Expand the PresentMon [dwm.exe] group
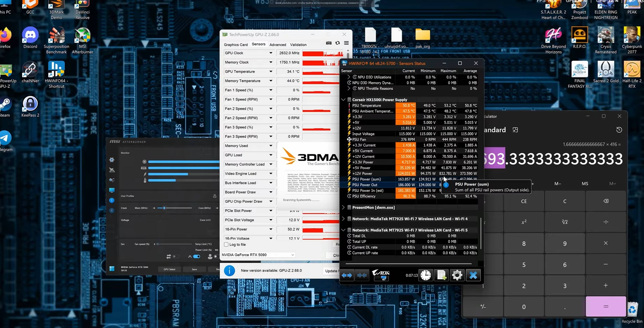The image size is (644, 328). click(343, 207)
